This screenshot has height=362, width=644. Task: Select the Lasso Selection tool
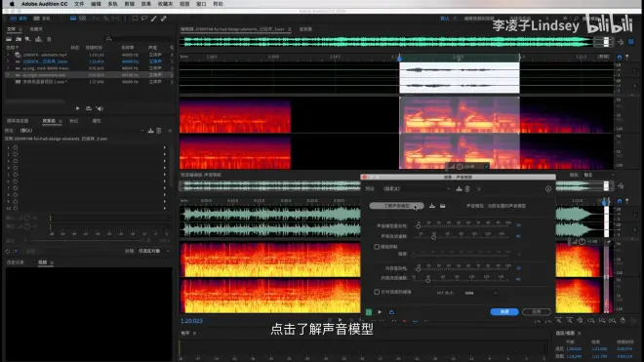tap(144, 19)
